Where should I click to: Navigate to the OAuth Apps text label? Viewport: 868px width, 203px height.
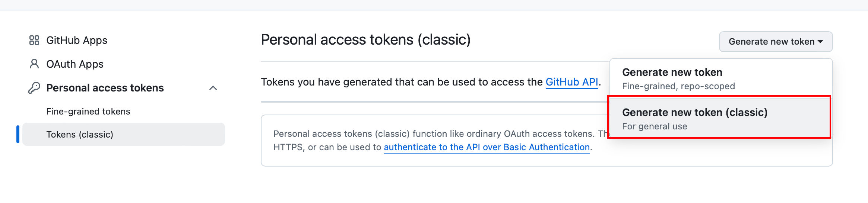point(75,64)
